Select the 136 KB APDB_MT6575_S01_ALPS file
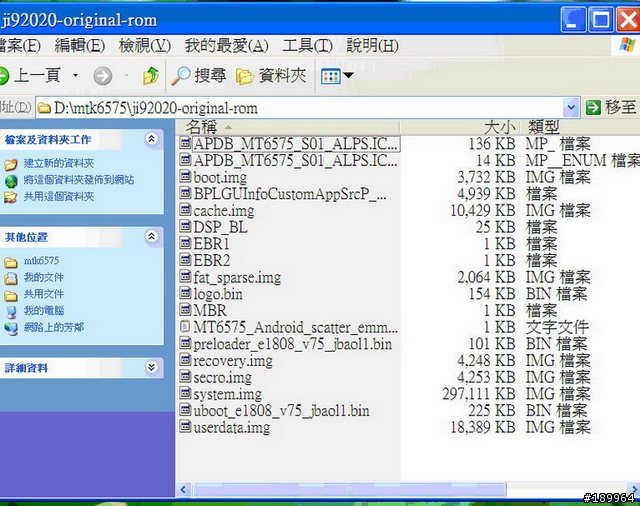 tap(295, 144)
